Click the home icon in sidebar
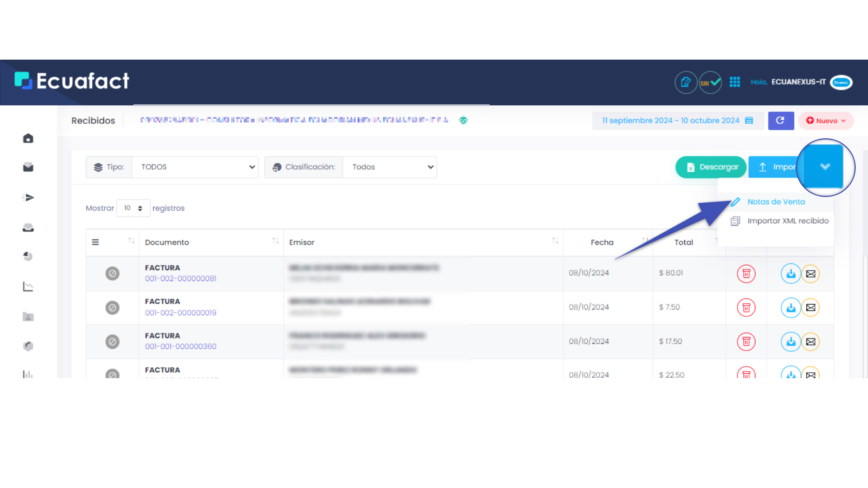The image size is (868, 488). [28, 138]
